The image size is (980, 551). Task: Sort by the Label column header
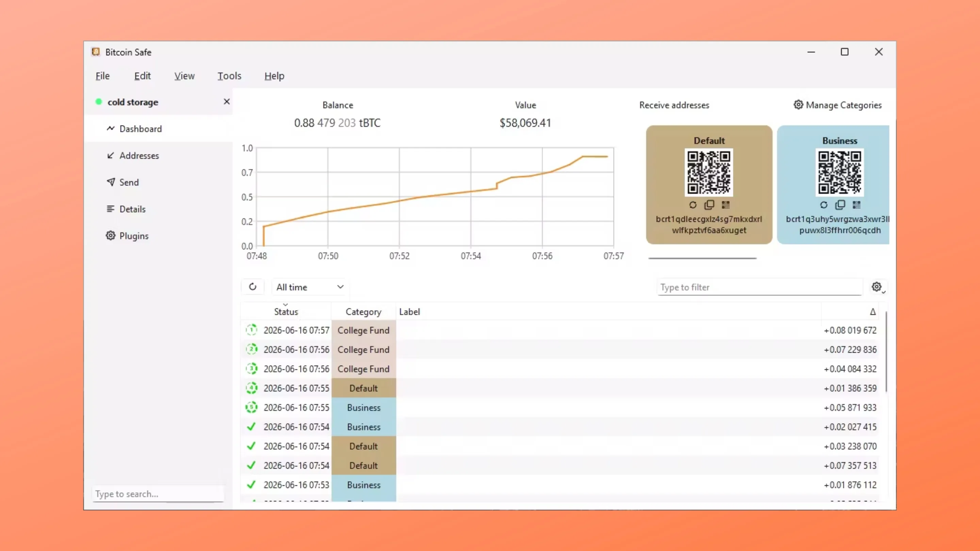point(608,312)
